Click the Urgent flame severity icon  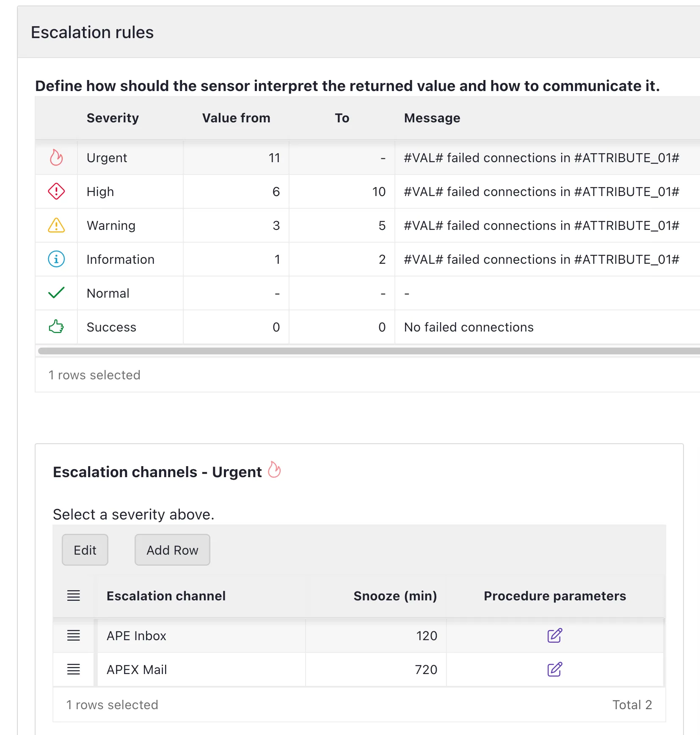56,157
